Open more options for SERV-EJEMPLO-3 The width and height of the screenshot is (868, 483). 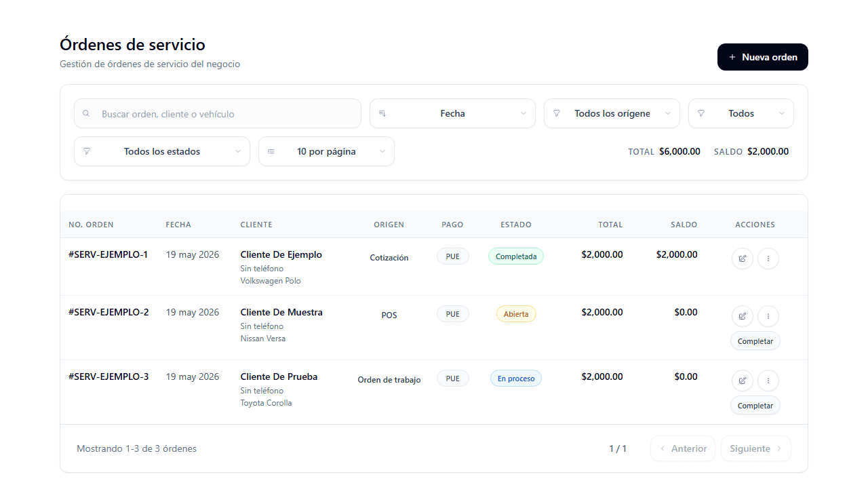point(768,381)
